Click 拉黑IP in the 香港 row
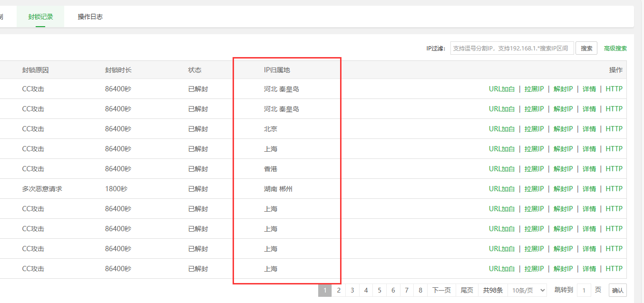 tap(534, 169)
